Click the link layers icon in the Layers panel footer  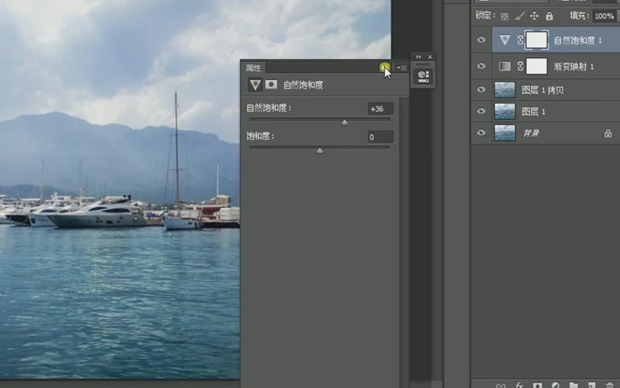pyautogui.click(x=501, y=385)
